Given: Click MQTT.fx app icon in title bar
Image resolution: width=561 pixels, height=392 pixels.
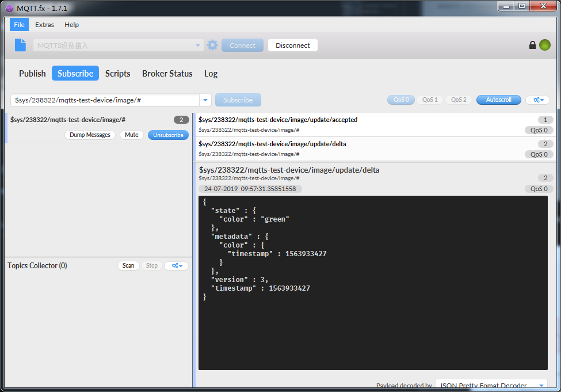Looking at the screenshot, I should point(9,8).
